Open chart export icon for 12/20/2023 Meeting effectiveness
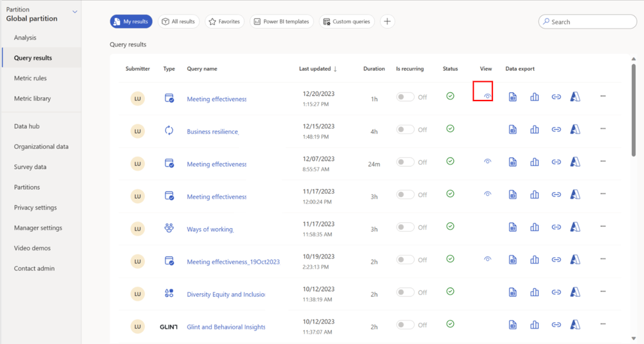Screen dimensions: 644x344 (x=534, y=97)
